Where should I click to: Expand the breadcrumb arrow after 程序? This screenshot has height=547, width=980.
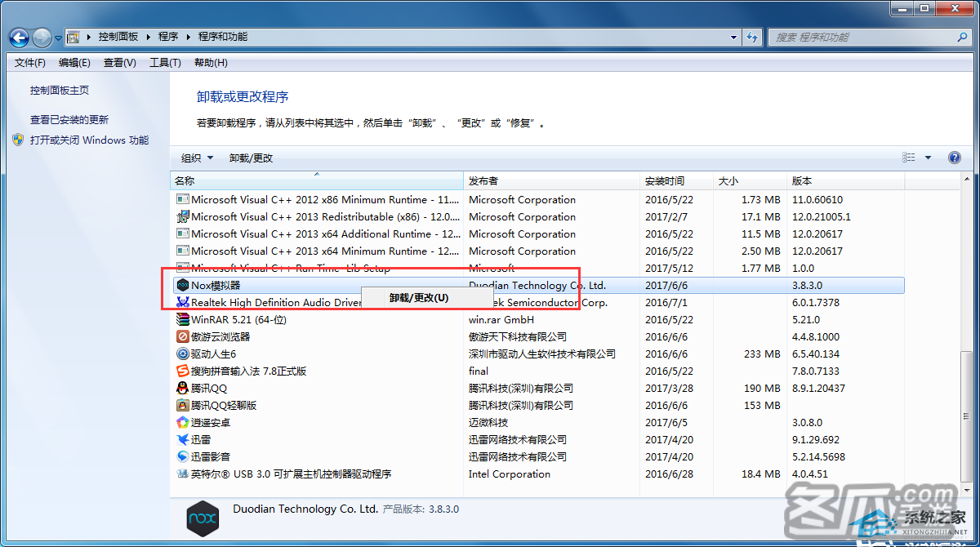click(189, 37)
